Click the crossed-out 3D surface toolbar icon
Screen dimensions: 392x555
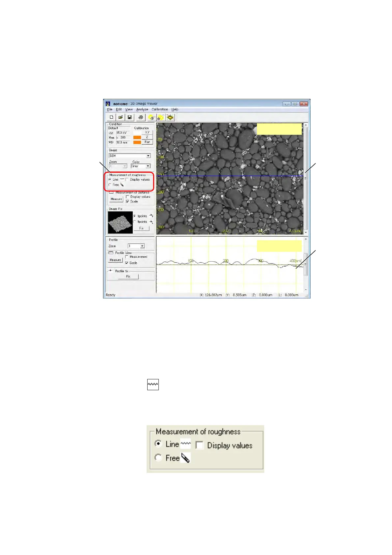[170, 117]
